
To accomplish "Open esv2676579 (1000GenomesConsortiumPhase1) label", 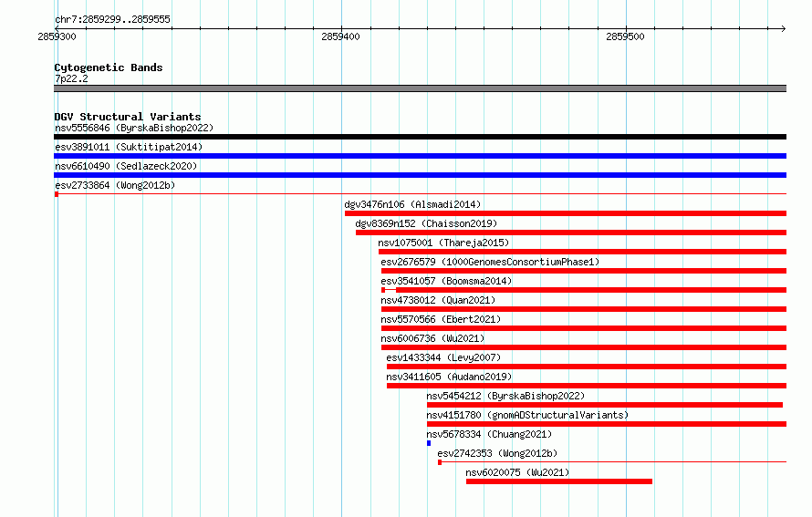I will point(490,262).
